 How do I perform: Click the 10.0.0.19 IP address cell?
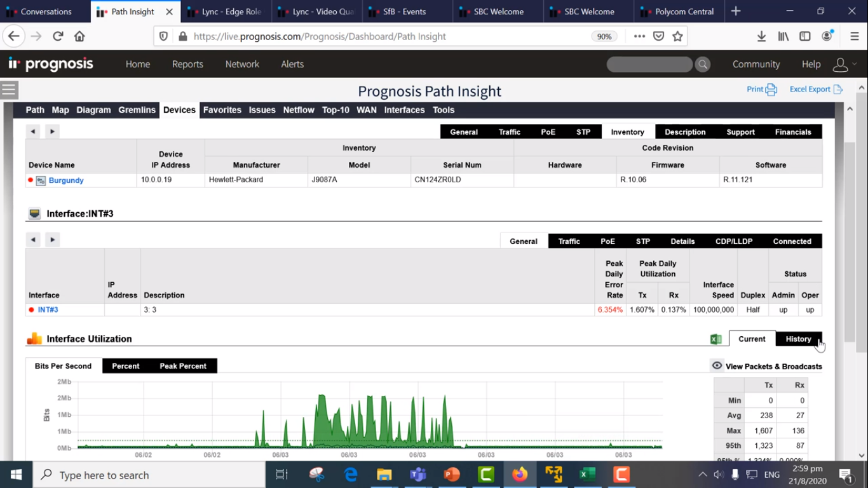click(x=171, y=180)
